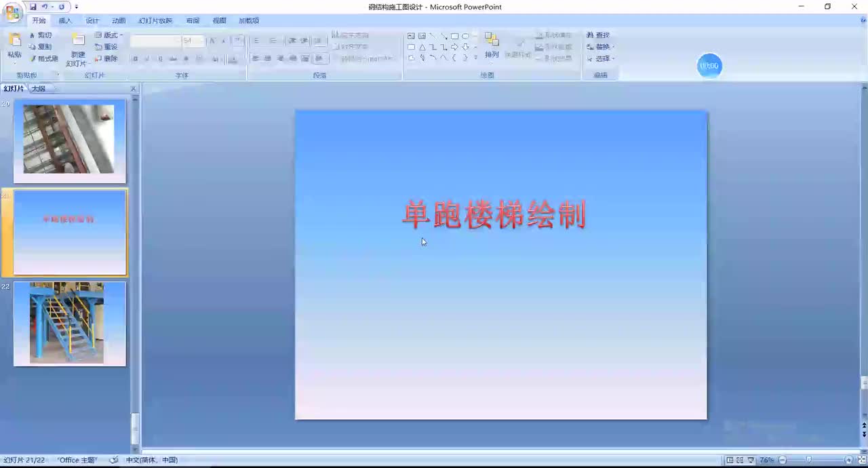Align text left in paragraph group

click(256, 59)
